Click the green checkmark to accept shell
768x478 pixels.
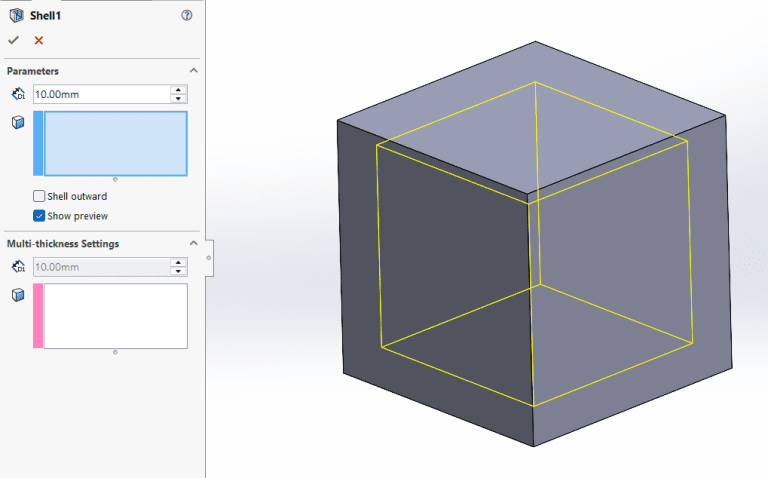[x=14, y=40]
